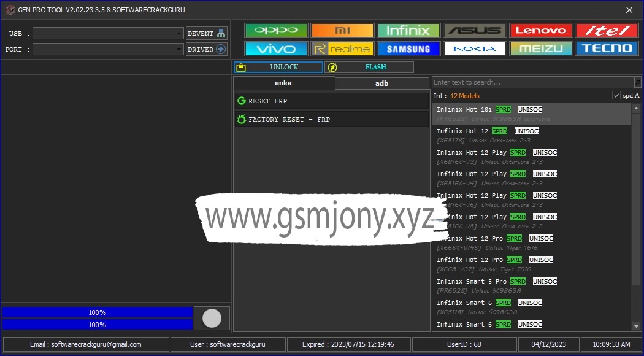Viewport: 644px width, 356px height.
Task: Click the scrollbar up arrow in model list
Action: coord(636,109)
